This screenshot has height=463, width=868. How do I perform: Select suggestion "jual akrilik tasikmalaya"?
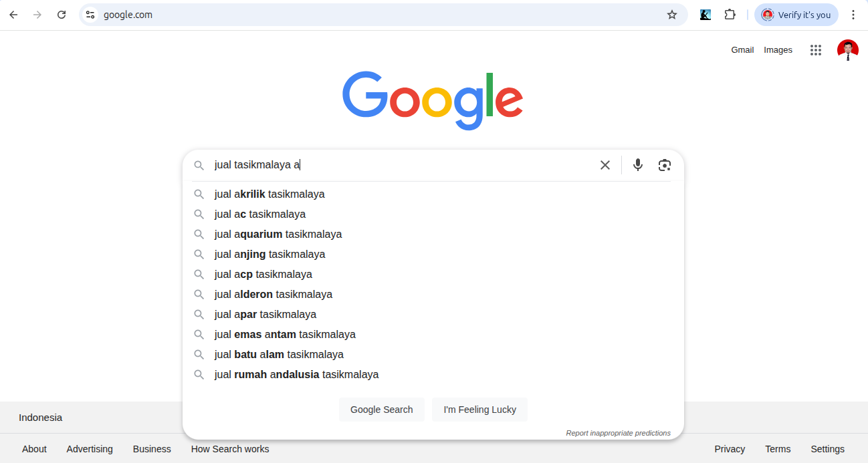[x=269, y=194]
